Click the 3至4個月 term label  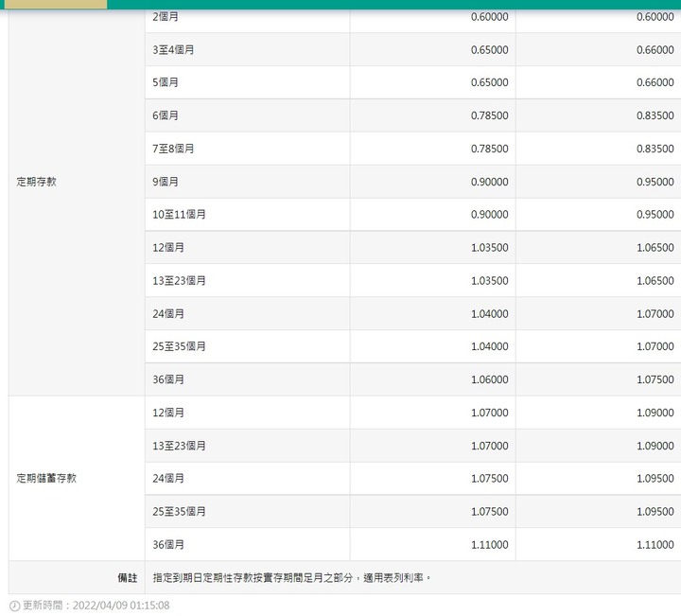pyautogui.click(x=173, y=50)
